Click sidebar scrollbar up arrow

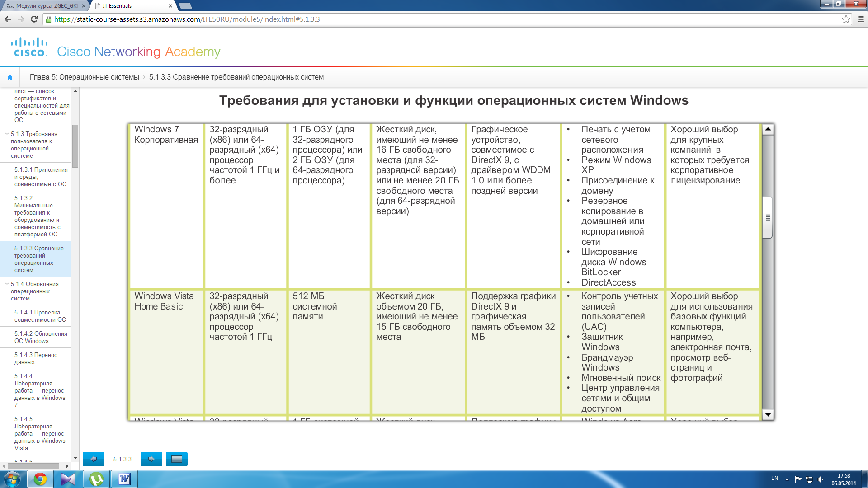pos(75,91)
